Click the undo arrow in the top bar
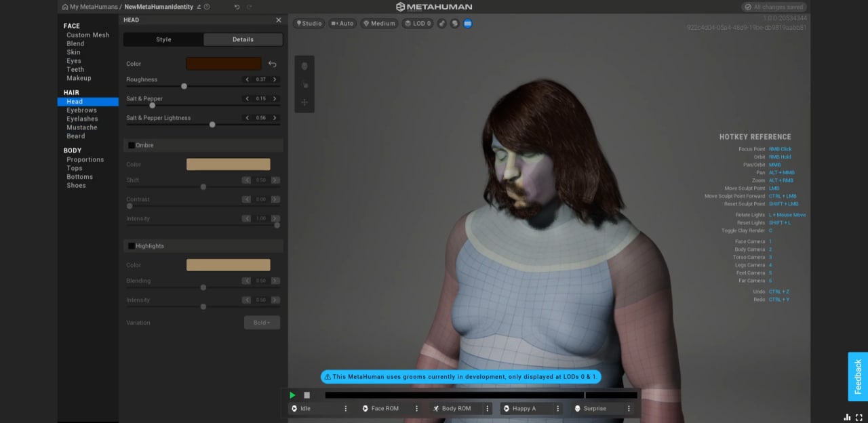Image resolution: width=868 pixels, height=423 pixels. [x=237, y=7]
